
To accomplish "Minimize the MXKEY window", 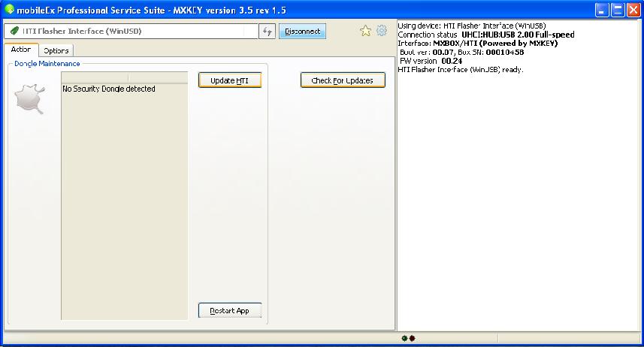I will click(602, 10).
